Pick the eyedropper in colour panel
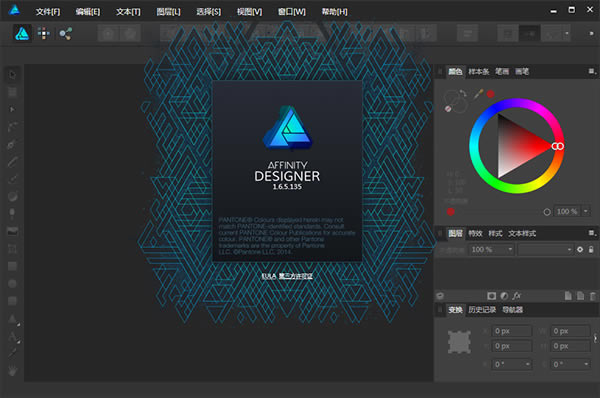The height and width of the screenshot is (398, 600). click(478, 95)
